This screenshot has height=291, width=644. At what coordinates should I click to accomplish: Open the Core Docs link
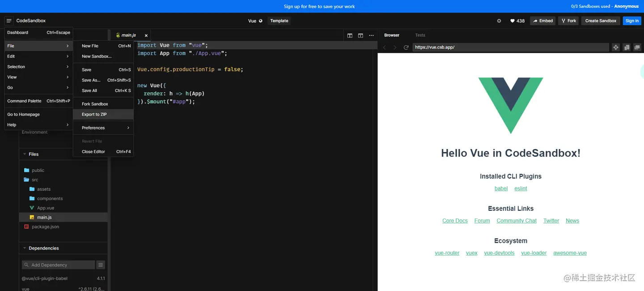pyautogui.click(x=455, y=221)
